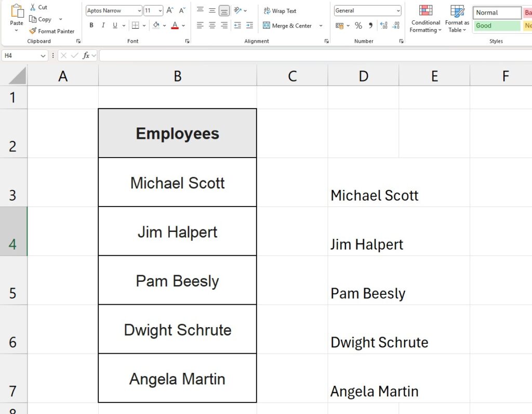532x414 pixels.
Task: Apply Comma Style formatting
Action: [370, 25]
